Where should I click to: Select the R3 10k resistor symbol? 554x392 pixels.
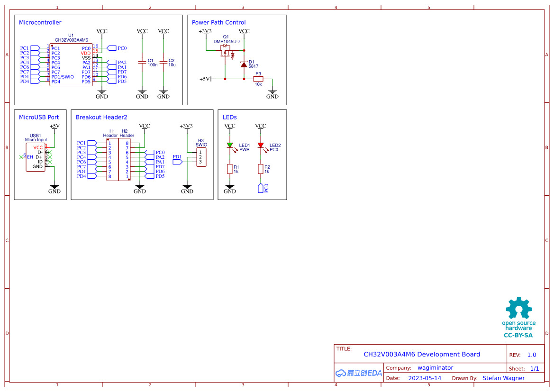[258, 79]
